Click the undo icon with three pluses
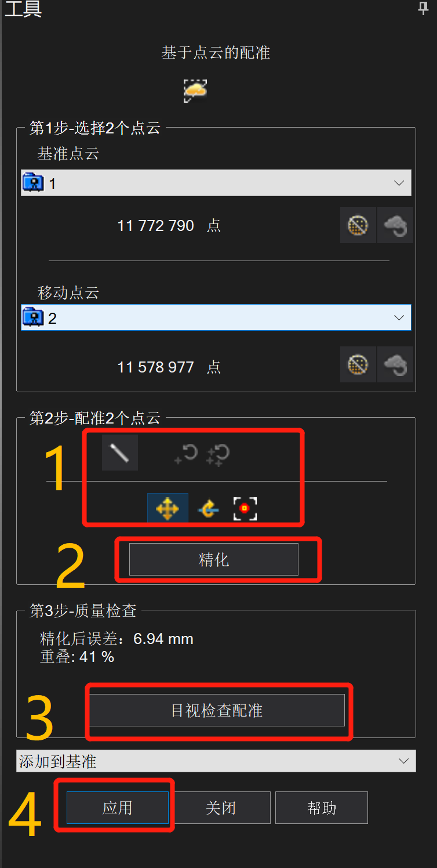This screenshot has height=868, width=437. pos(218,455)
